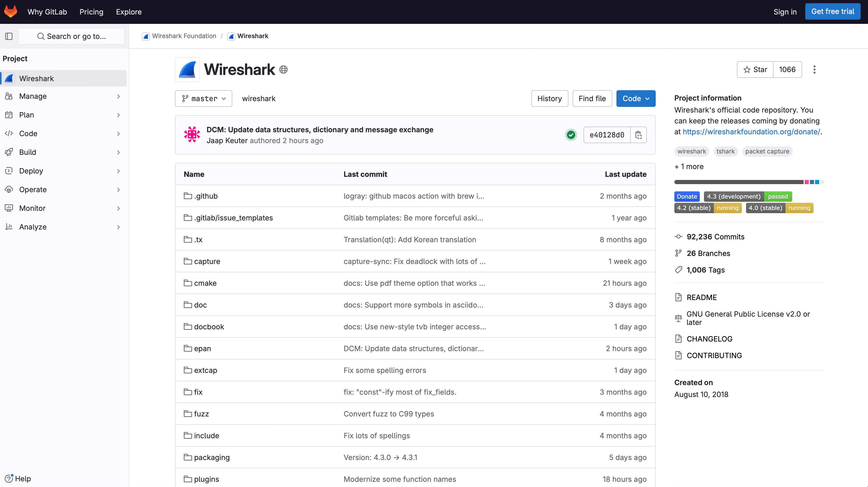
Task: Click the packet capture topic tag
Action: 767,151
